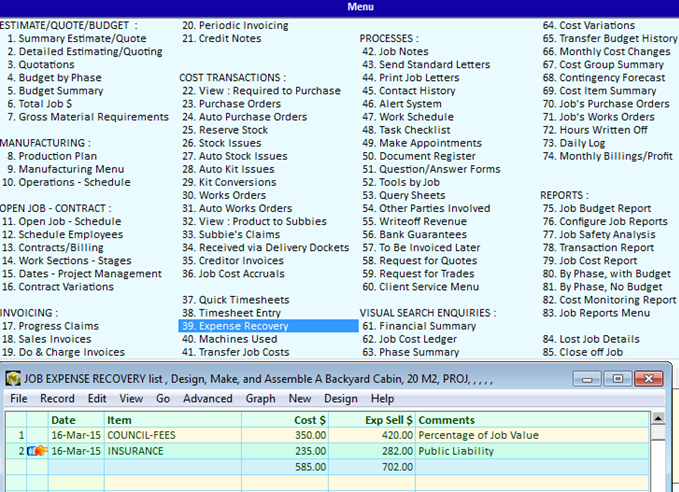Screen dimensions: 679x492
Task: Open the View menu
Action: click(x=131, y=398)
